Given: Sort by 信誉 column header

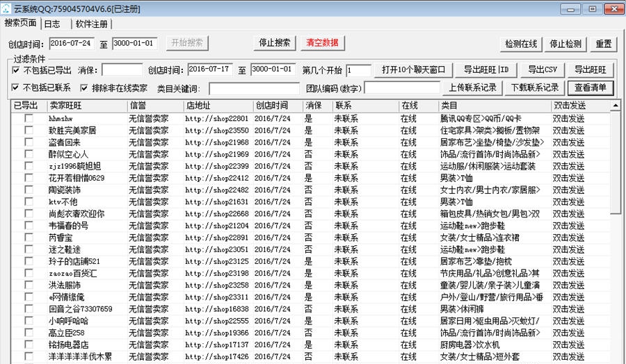Looking at the screenshot, I should 155,106.
